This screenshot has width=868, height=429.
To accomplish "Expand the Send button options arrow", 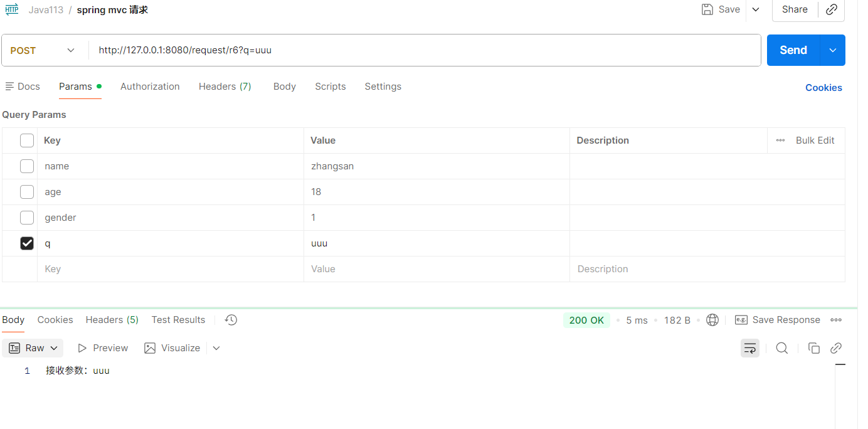I will (833, 50).
